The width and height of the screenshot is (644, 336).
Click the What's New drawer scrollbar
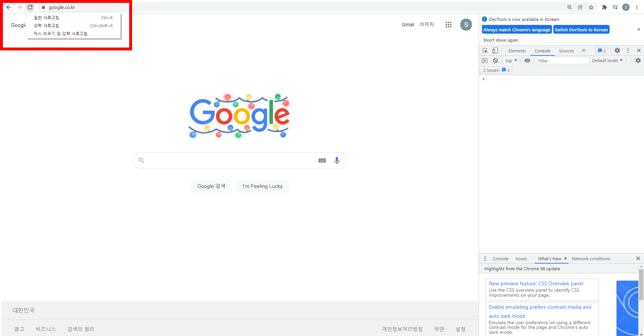(x=641, y=285)
